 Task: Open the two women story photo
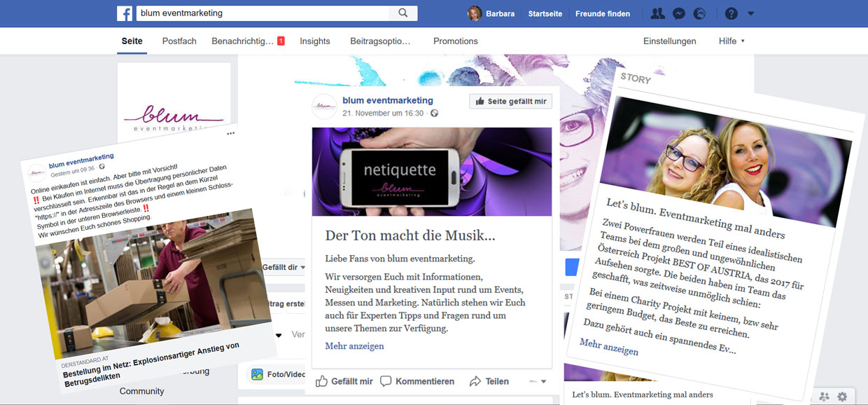point(724,163)
